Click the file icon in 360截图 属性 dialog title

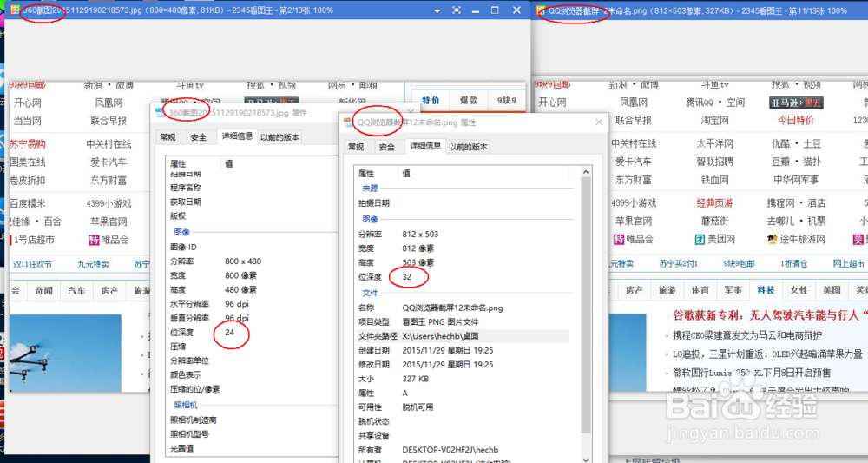[x=161, y=112]
